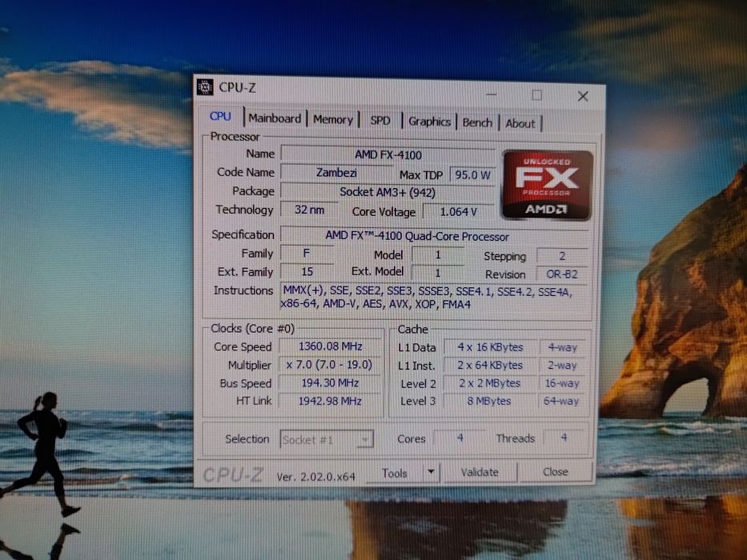
Task: Click the Package value Socket AM3+ (942)
Action: [x=388, y=192]
